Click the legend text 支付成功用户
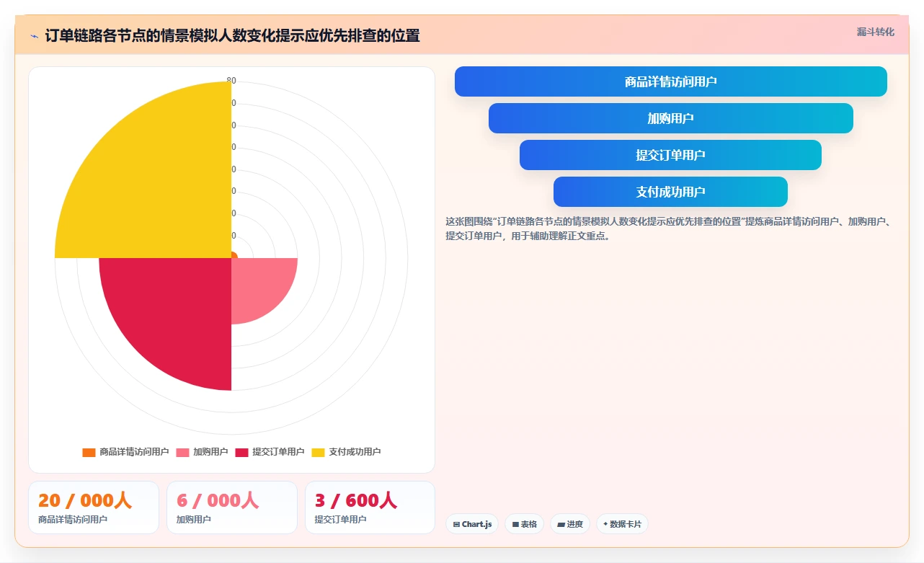Image resolution: width=924 pixels, height=563 pixels. point(355,452)
